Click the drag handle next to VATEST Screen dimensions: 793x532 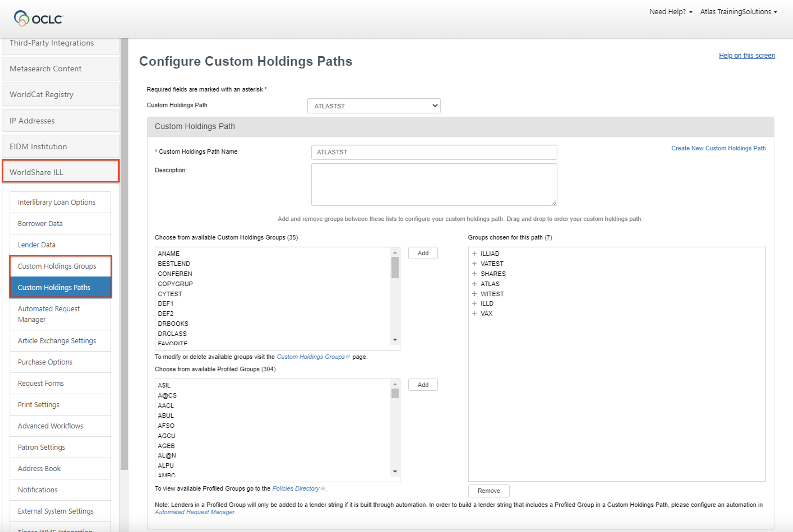pyautogui.click(x=474, y=263)
